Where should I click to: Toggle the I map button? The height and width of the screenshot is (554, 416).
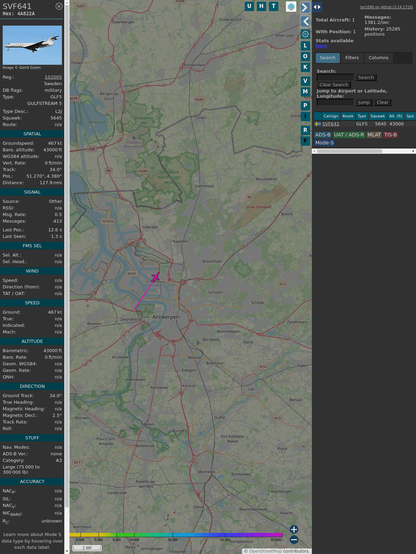coord(305,116)
